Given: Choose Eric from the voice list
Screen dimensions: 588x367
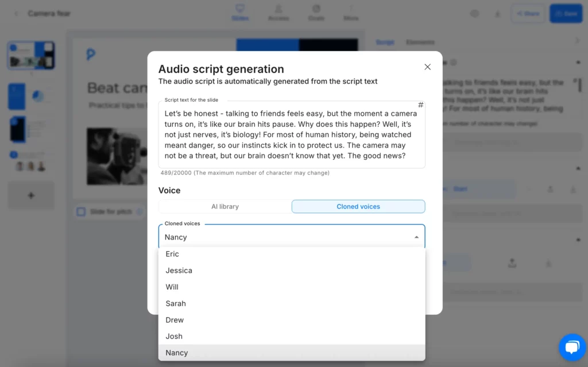Looking at the screenshot, I should [172, 254].
